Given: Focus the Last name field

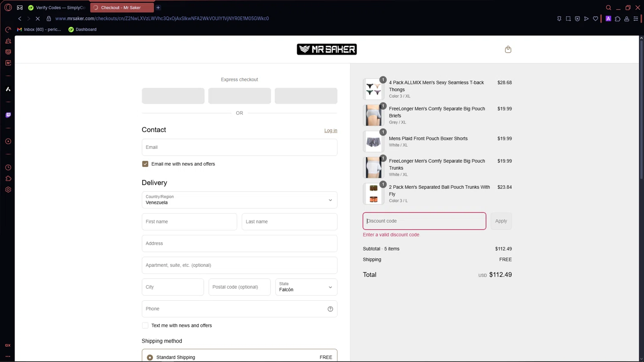Looking at the screenshot, I should 290,222.
